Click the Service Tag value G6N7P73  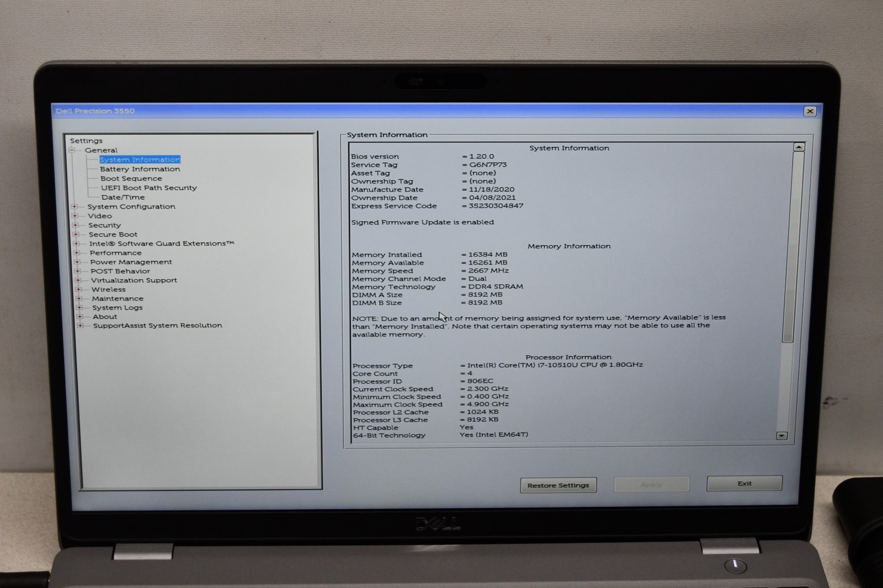488,164
